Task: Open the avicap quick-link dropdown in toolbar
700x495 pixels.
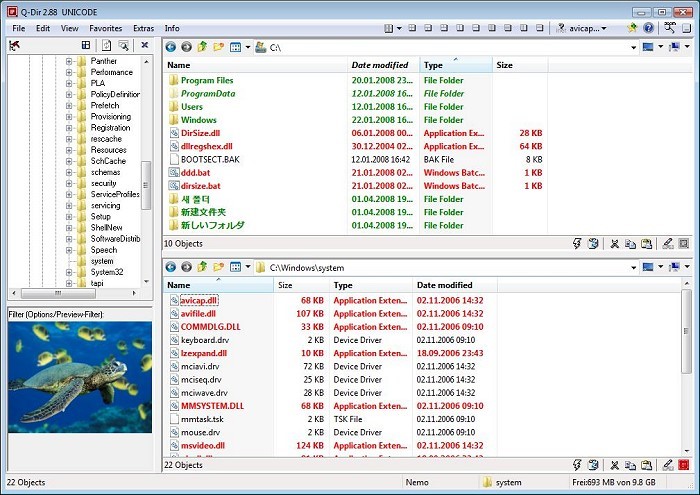Action: click(x=603, y=29)
